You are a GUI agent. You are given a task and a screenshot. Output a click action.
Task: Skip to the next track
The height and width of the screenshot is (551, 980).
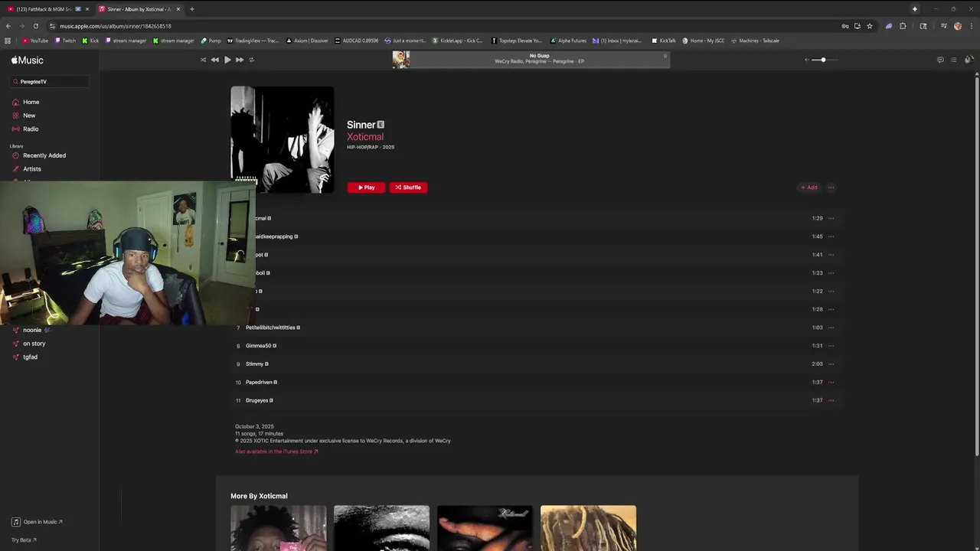coord(240,60)
